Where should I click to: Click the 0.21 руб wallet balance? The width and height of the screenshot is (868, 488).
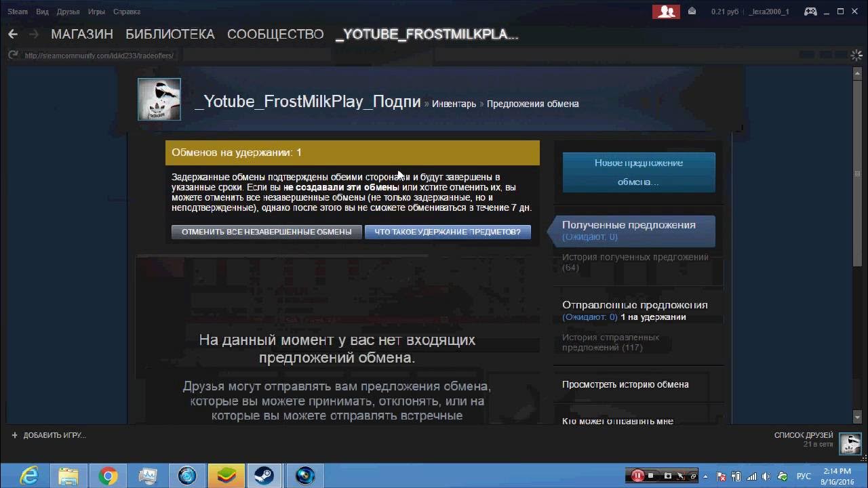tap(724, 12)
